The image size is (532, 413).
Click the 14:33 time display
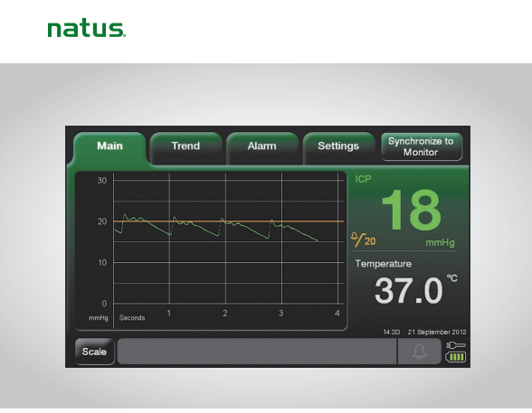392,332
